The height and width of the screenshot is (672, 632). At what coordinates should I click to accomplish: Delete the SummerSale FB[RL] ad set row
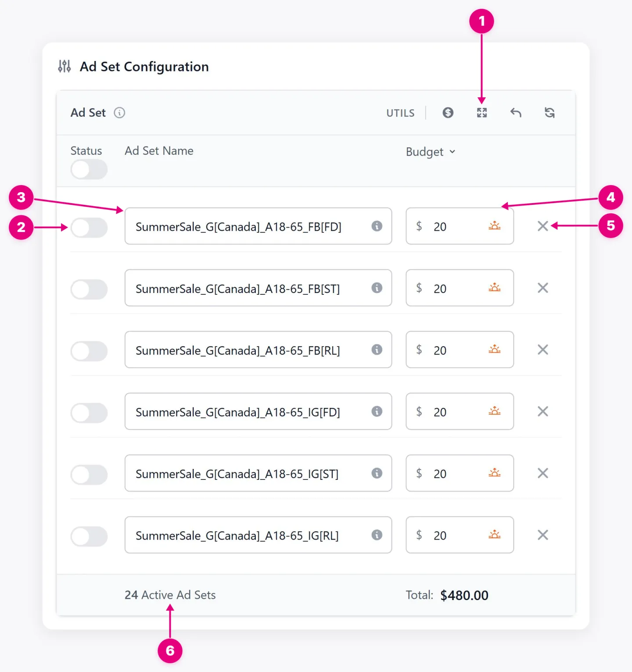tap(543, 350)
